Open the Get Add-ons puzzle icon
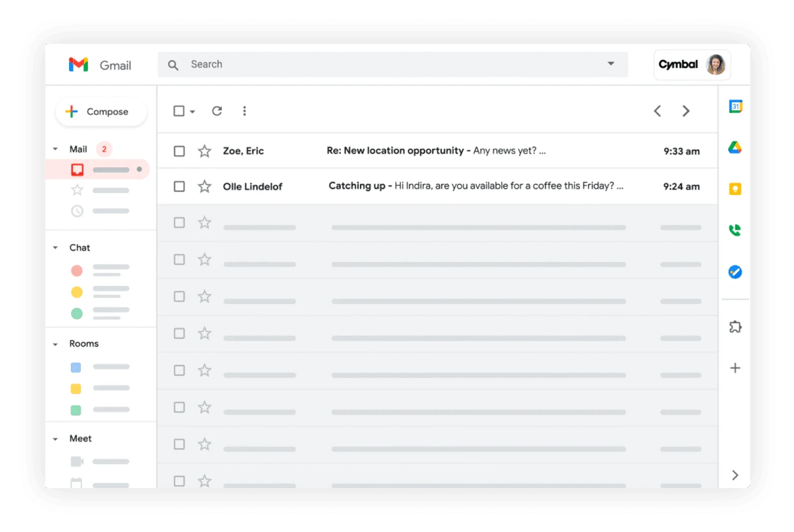Image resolution: width=794 pixels, height=532 pixels. coord(735,327)
